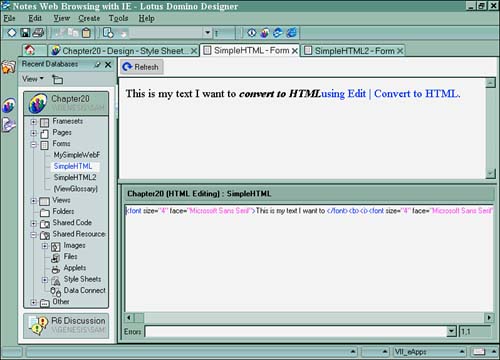Open the MySimpleWebF form
The width and height of the screenshot is (500, 360).
tap(77, 155)
